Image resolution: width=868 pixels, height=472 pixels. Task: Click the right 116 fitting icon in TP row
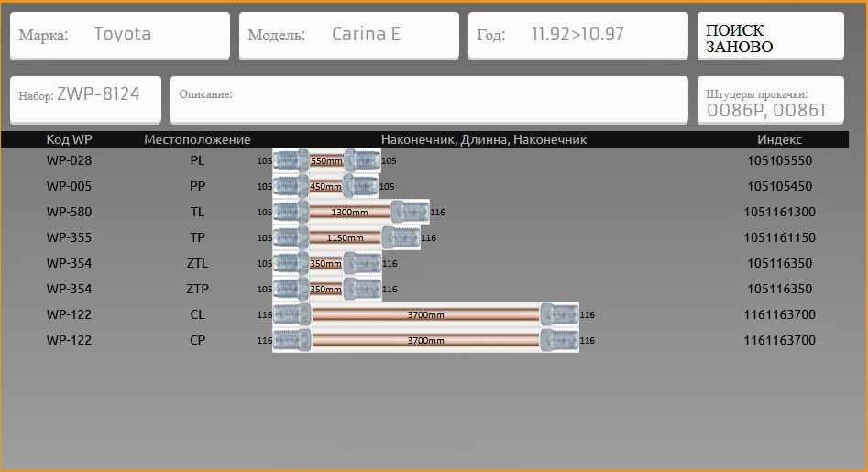click(x=401, y=238)
